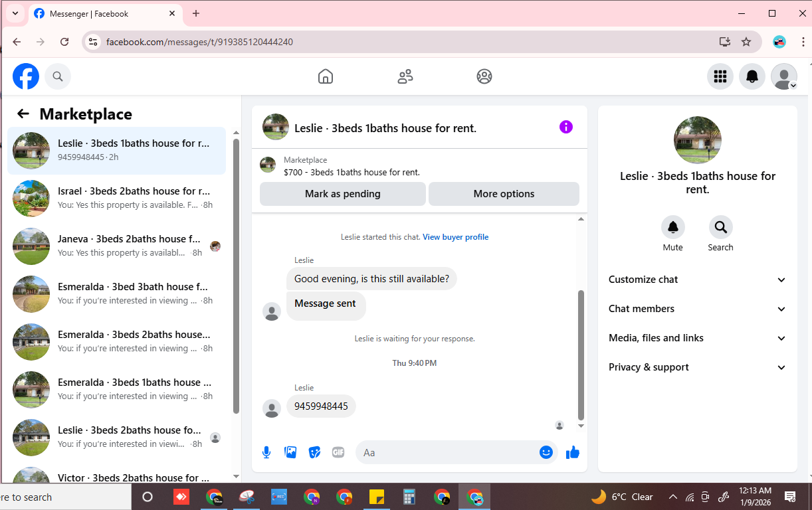Open the purple conversation info icon

566,127
